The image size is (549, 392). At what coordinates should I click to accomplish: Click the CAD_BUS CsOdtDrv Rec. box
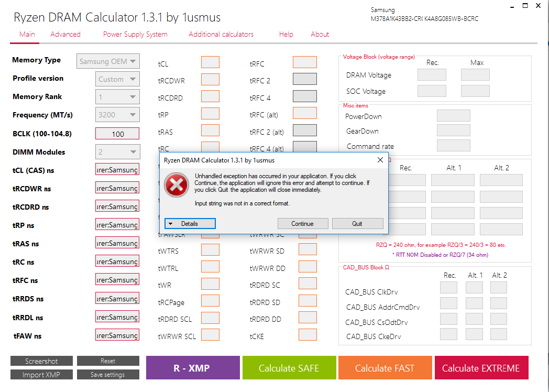pos(448,319)
